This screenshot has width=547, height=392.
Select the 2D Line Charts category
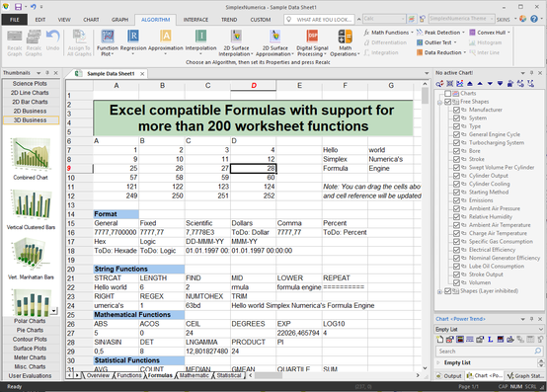tap(30, 93)
